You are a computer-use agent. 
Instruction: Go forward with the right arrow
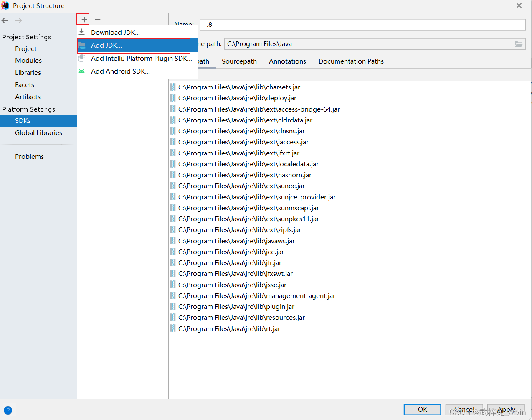(18, 20)
